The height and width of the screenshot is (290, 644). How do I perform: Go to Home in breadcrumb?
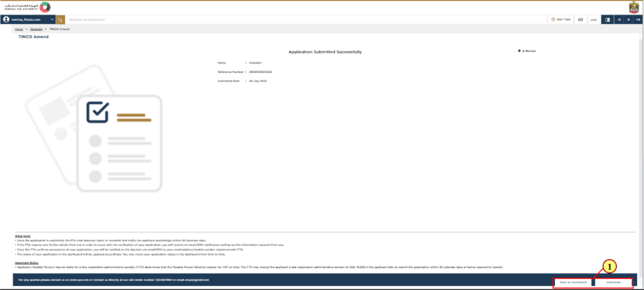pyautogui.click(x=19, y=29)
